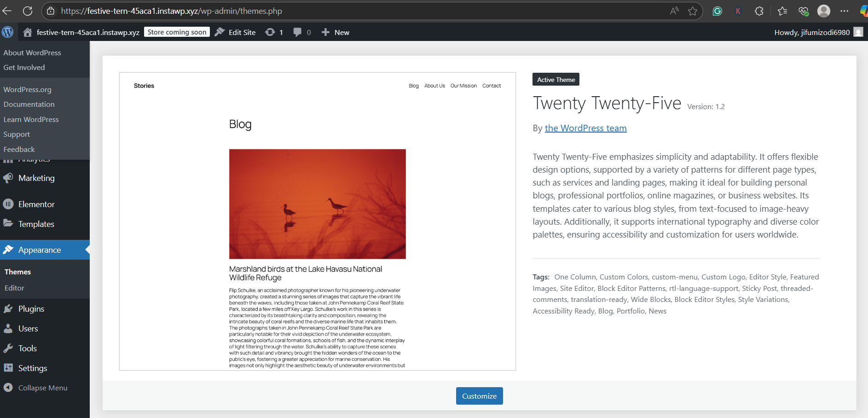The image size is (868, 418).
Task: Open Users in the sidebar
Action: tap(28, 329)
